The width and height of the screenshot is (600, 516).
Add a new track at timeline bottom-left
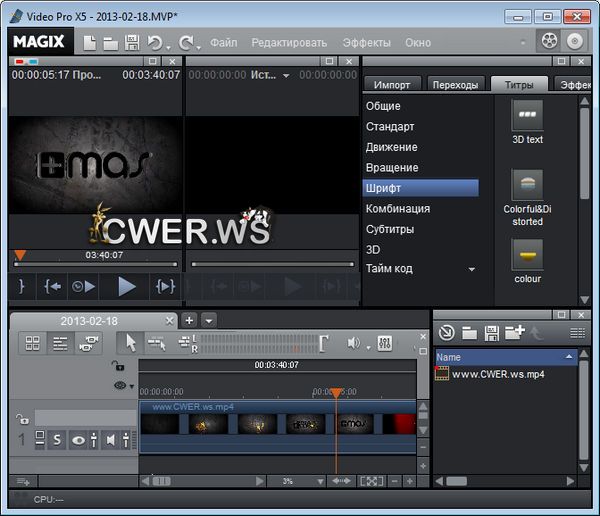(x=23, y=482)
